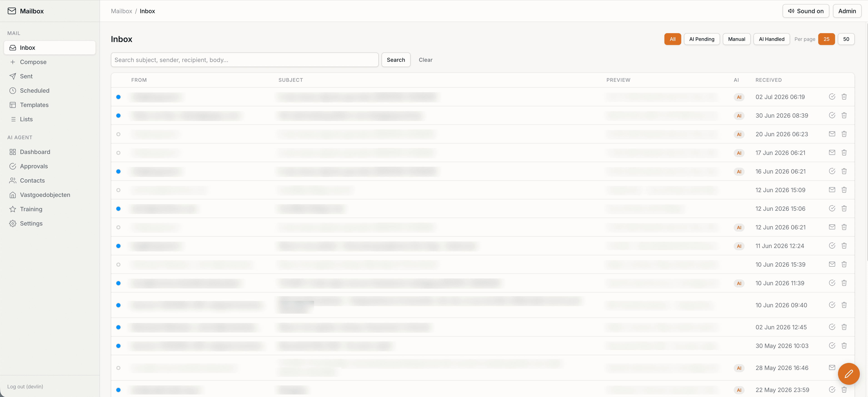Open the email received 30 May 2026 10:03
Image resolution: width=868 pixels, height=397 pixels.
pyautogui.click(x=483, y=345)
